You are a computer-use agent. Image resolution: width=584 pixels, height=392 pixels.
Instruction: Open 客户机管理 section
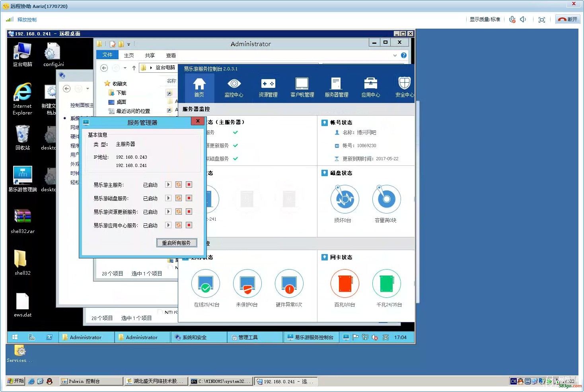pos(302,87)
